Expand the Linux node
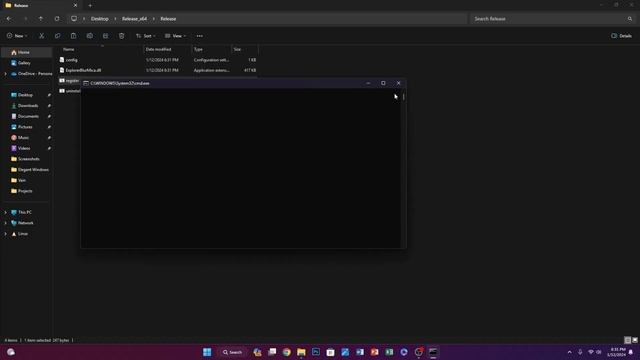 point(5,234)
